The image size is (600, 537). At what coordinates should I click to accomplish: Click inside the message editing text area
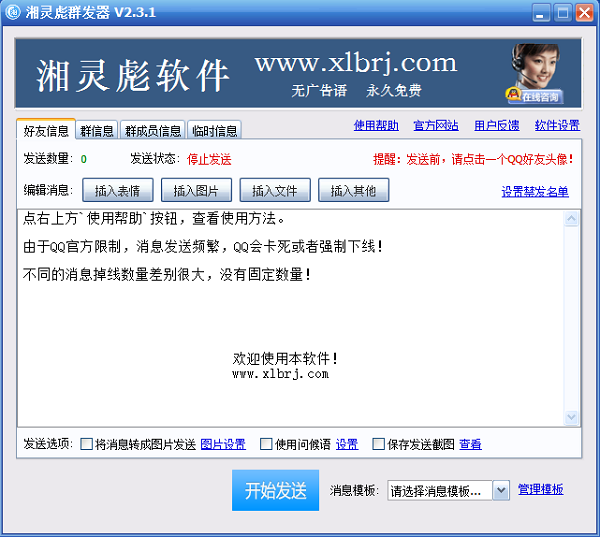pos(291,318)
